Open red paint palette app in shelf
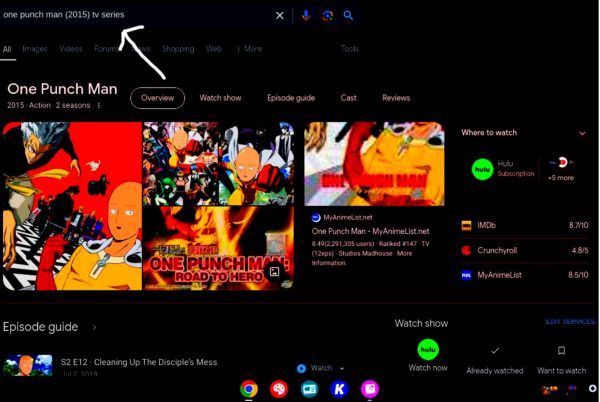 [279, 389]
